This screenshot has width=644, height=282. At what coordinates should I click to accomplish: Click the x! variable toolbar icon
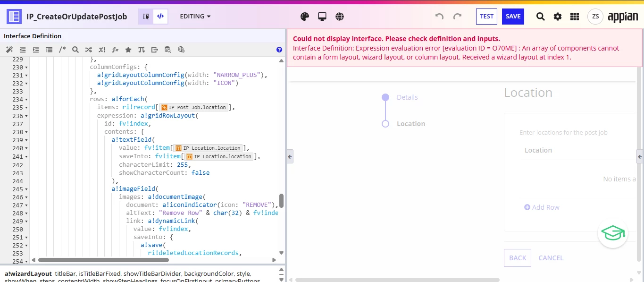(101, 50)
